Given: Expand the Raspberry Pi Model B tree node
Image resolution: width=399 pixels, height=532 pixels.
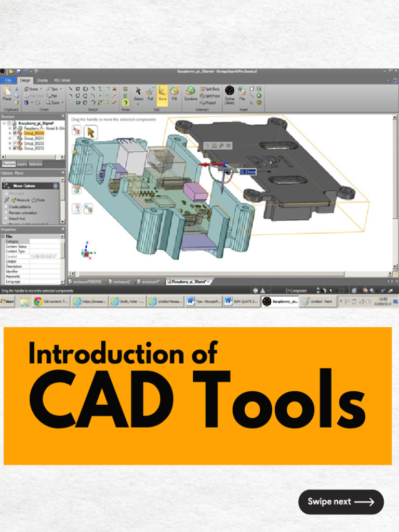Looking at the screenshot, I should click(x=10, y=128).
